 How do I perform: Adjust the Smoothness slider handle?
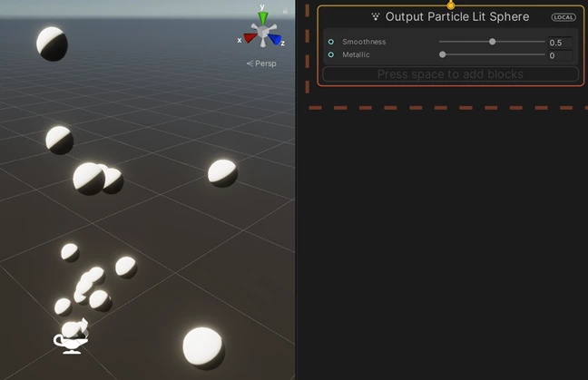[x=493, y=42]
